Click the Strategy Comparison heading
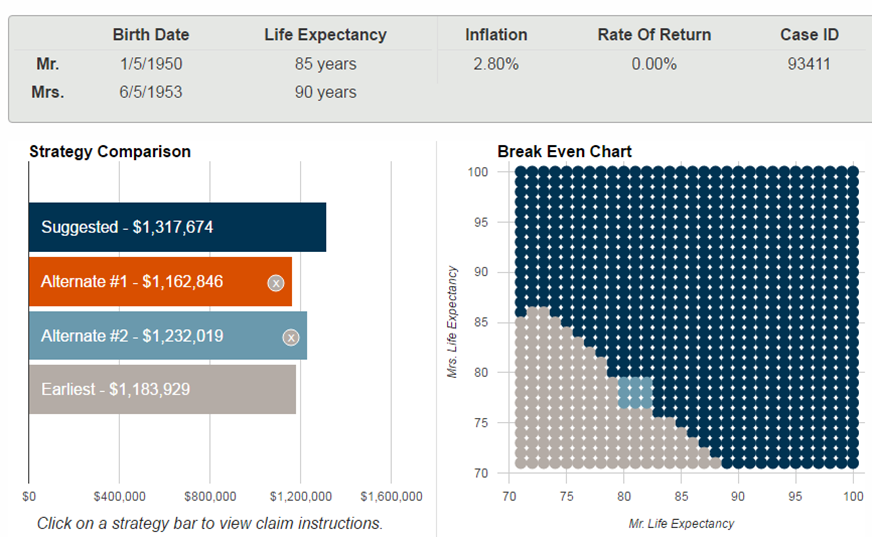The image size is (872, 537). click(x=110, y=152)
